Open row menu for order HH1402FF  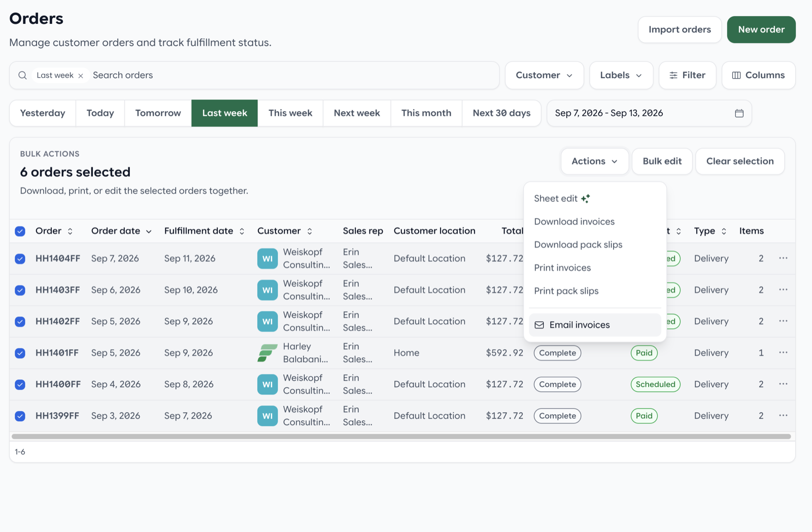[783, 321]
